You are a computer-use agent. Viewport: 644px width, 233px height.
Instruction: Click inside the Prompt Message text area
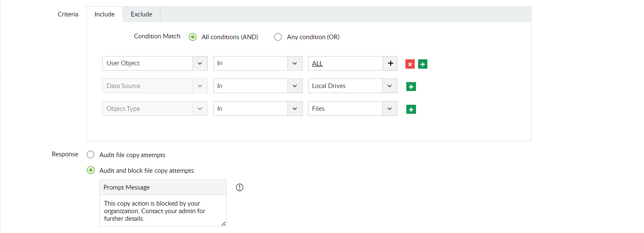coord(163,211)
